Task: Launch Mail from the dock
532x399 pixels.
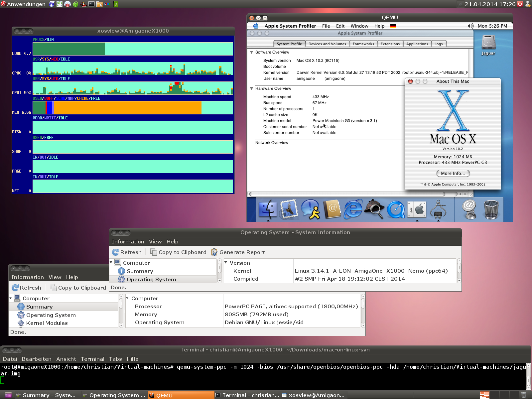Action: pyautogui.click(x=289, y=209)
